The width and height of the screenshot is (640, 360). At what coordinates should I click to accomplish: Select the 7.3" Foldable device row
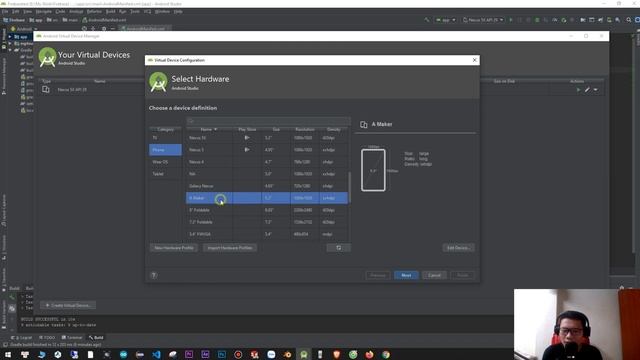click(x=267, y=222)
